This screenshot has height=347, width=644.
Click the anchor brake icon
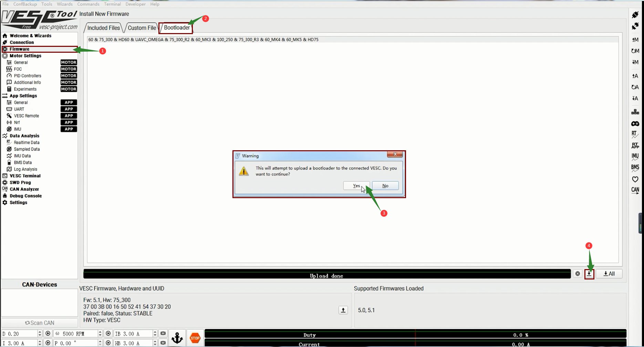tap(177, 338)
